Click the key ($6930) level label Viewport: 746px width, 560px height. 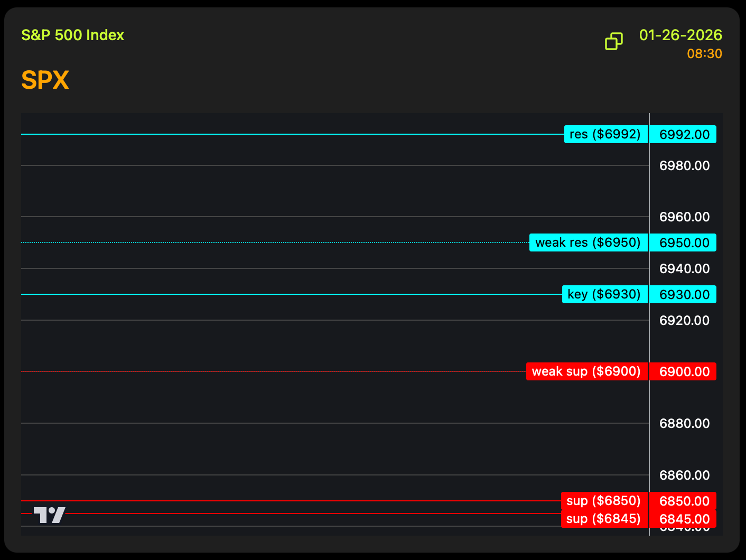tap(604, 294)
